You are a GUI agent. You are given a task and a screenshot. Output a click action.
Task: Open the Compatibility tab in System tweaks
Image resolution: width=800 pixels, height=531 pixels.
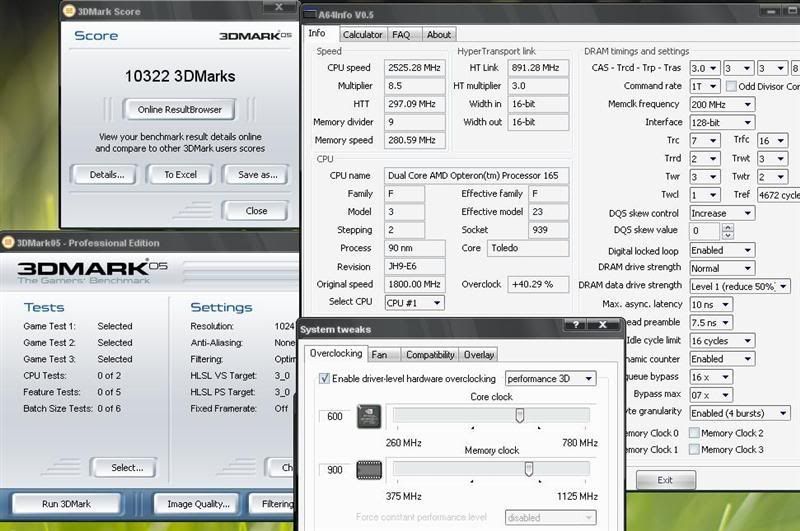430,355
